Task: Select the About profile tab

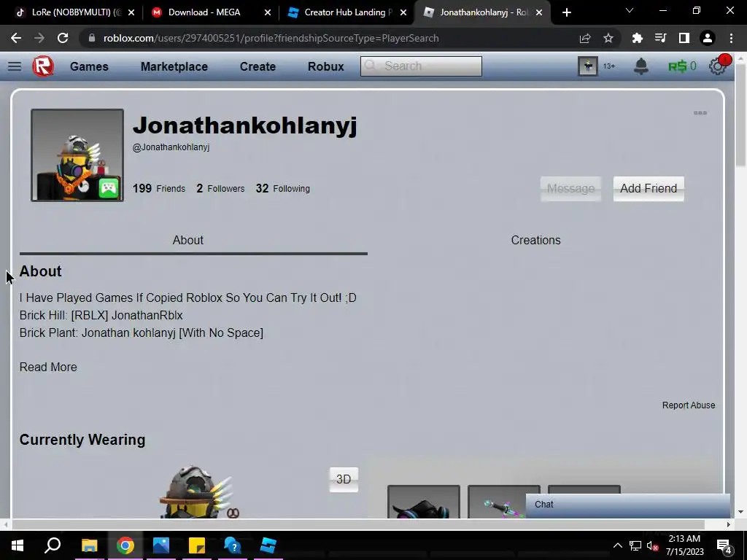Action: (x=187, y=240)
